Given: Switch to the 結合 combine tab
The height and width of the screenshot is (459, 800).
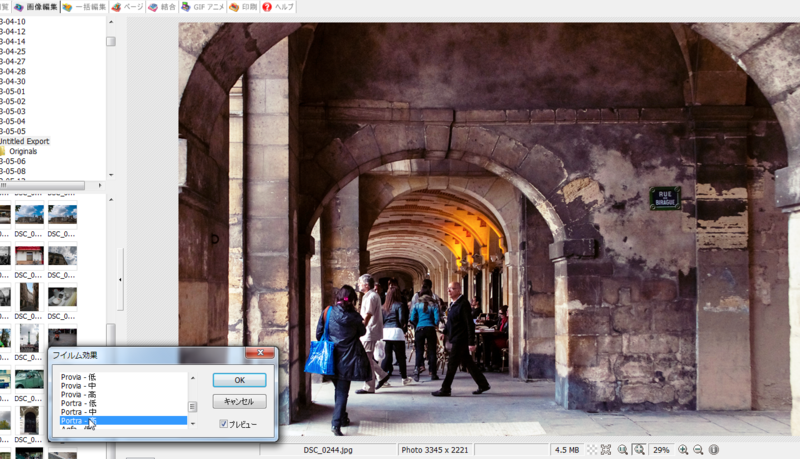Looking at the screenshot, I should click(x=162, y=7).
